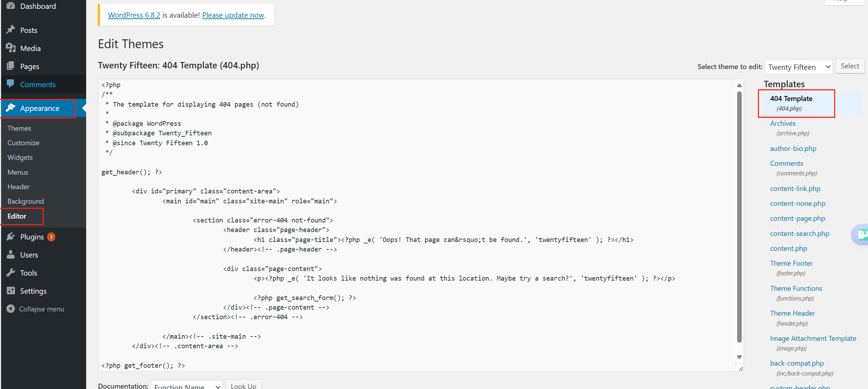Open the Dashboard menu
Viewport: 868px width, 389px height.
[38, 6]
